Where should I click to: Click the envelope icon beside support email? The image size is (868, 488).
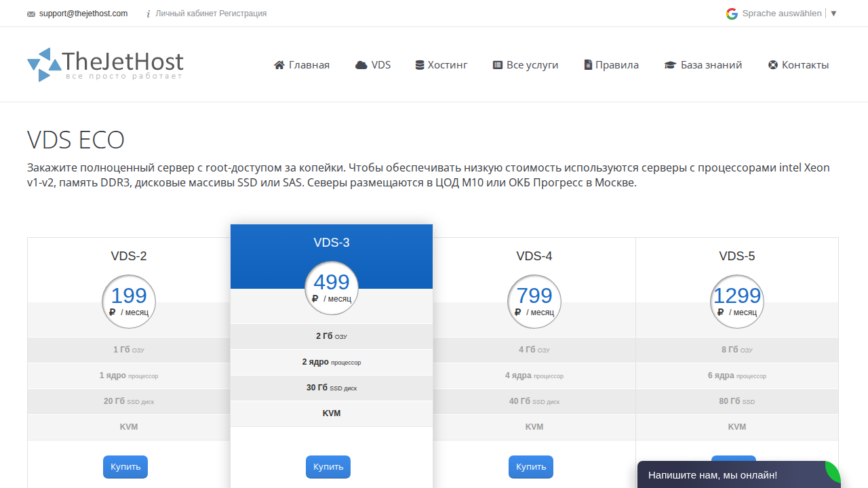coord(31,14)
